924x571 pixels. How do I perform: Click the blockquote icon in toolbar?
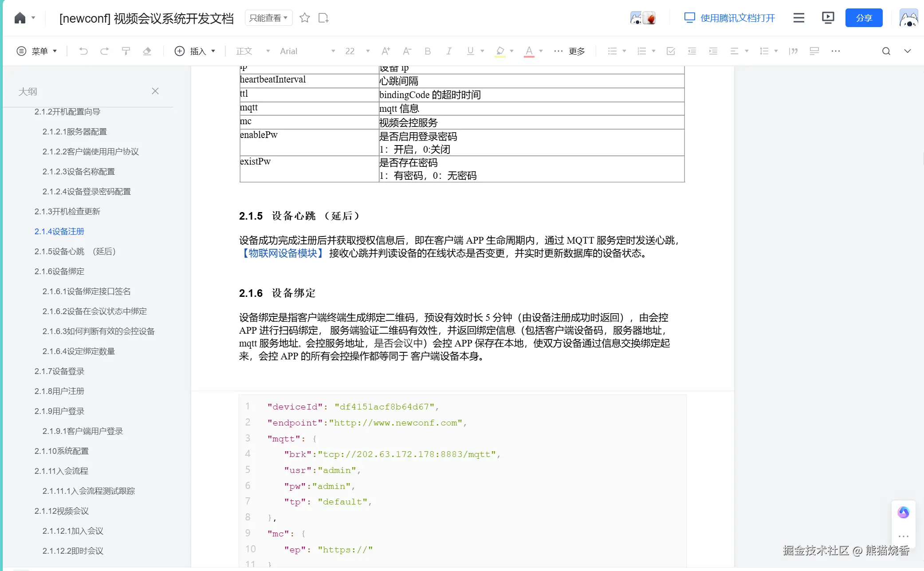pos(793,51)
